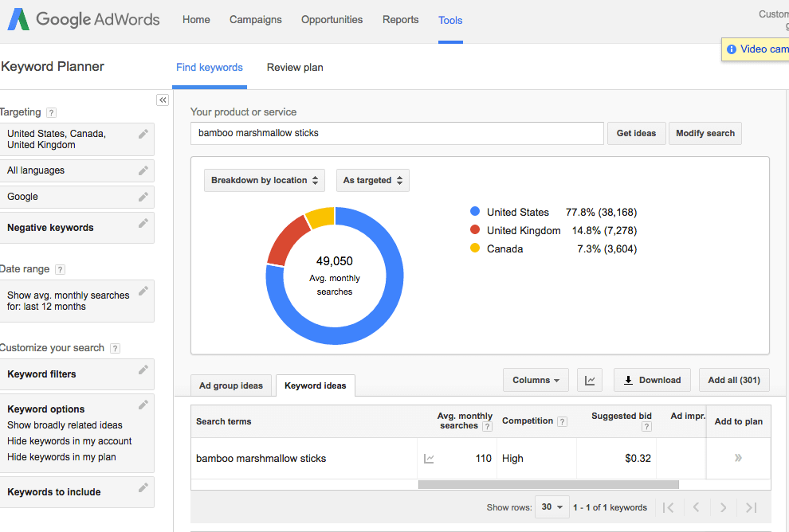
Task: Click United States blue legend dot
Action: [x=474, y=211]
